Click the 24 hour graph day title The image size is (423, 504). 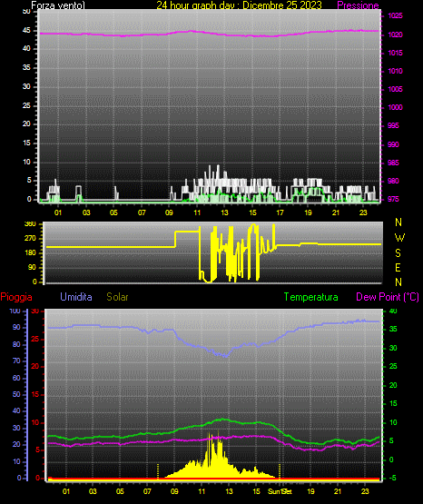coord(240,5)
